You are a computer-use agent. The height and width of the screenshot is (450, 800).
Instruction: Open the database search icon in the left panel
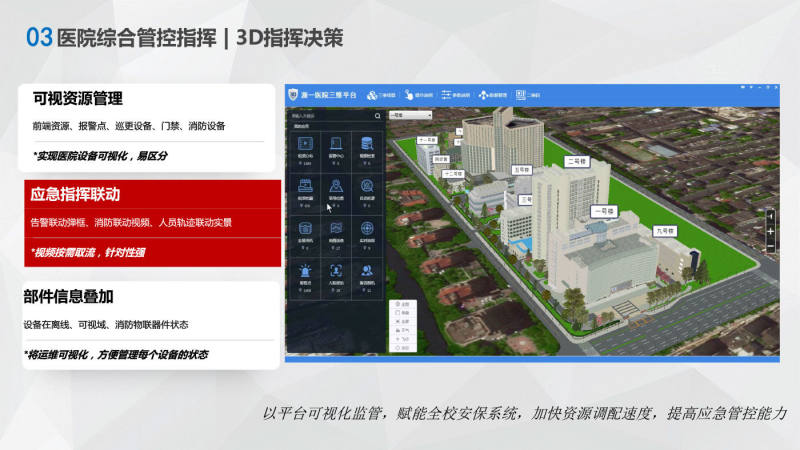click(368, 143)
